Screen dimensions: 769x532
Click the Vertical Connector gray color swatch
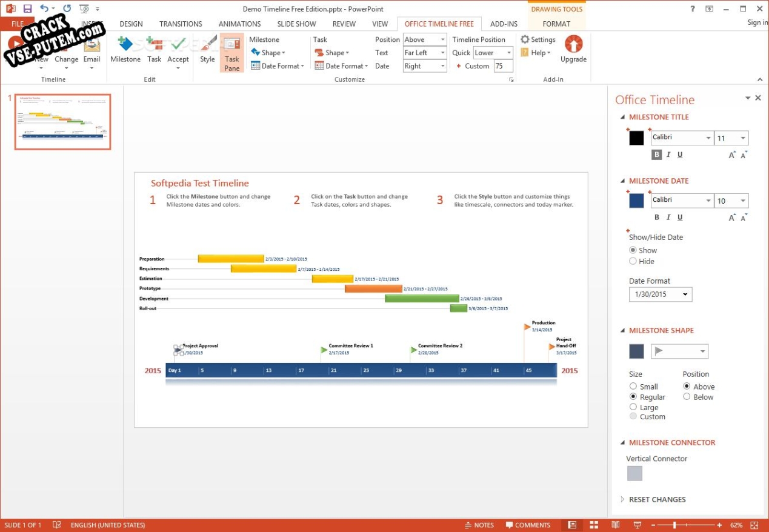click(634, 473)
